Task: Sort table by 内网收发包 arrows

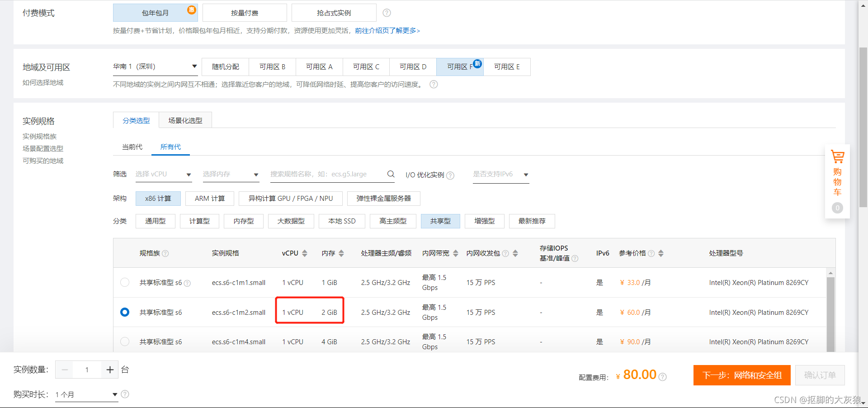Action: pos(515,253)
